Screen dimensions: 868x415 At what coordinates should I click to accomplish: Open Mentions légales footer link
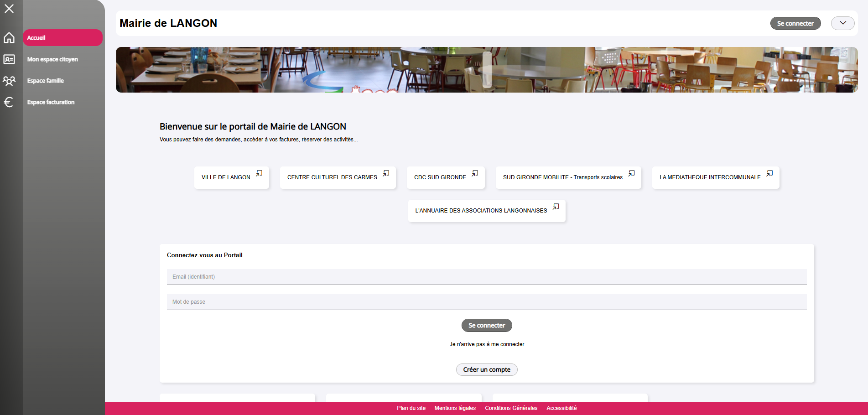pos(455,408)
